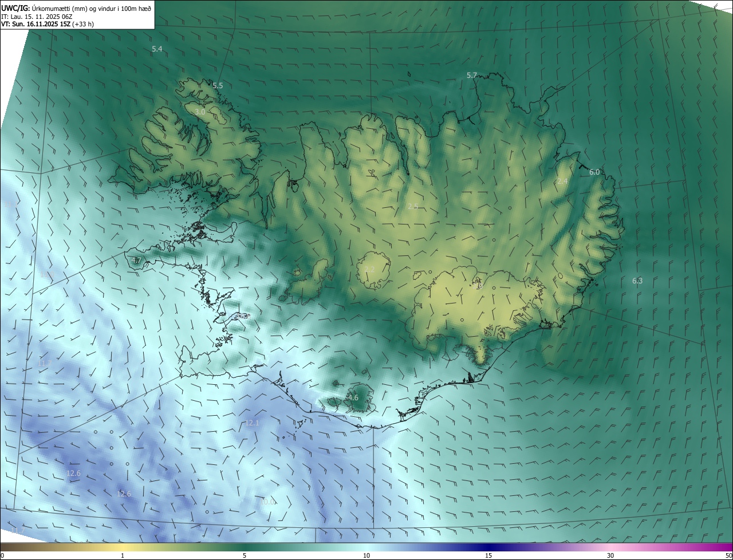Click the 3.2 label inside the central glacier outline
Viewport: 733px width, 560px height.
(369, 269)
